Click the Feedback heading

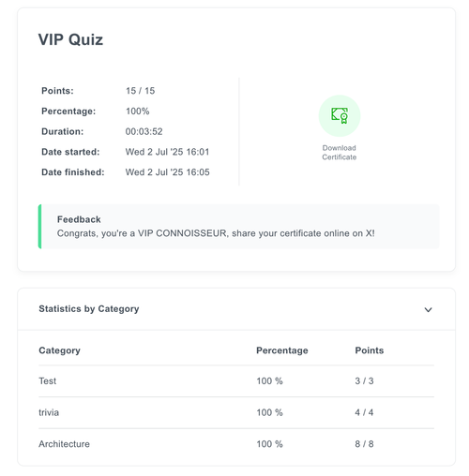pos(79,219)
